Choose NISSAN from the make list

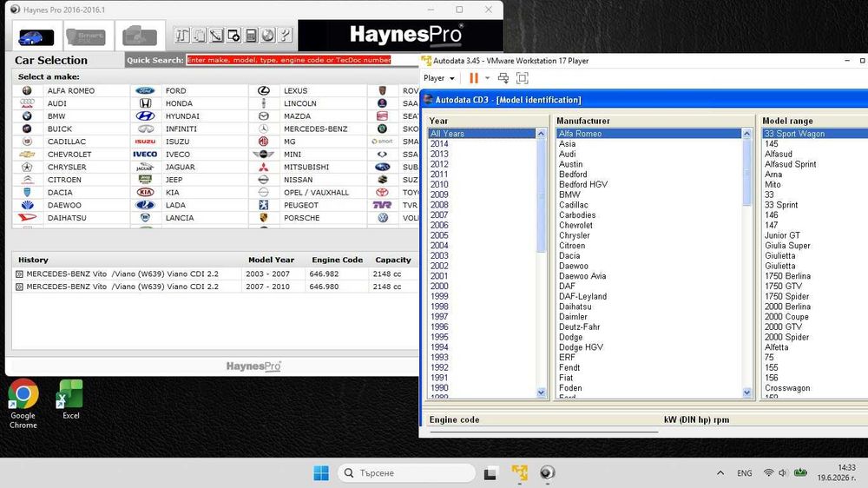click(x=298, y=180)
